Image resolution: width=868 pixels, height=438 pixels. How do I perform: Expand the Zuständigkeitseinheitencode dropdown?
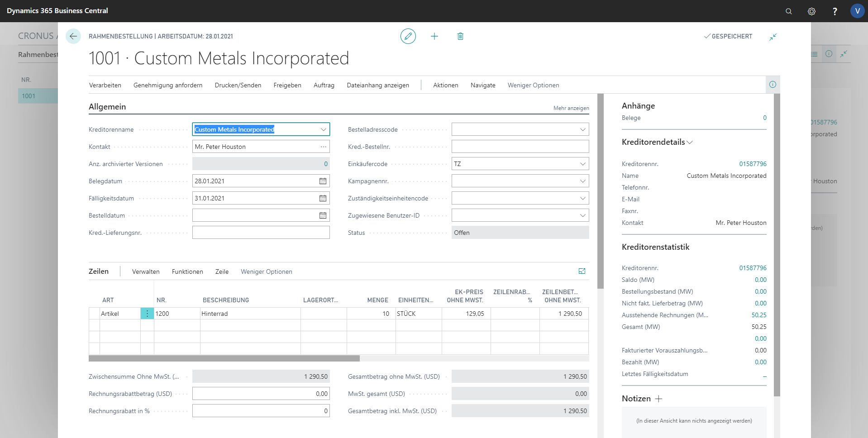[582, 198]
